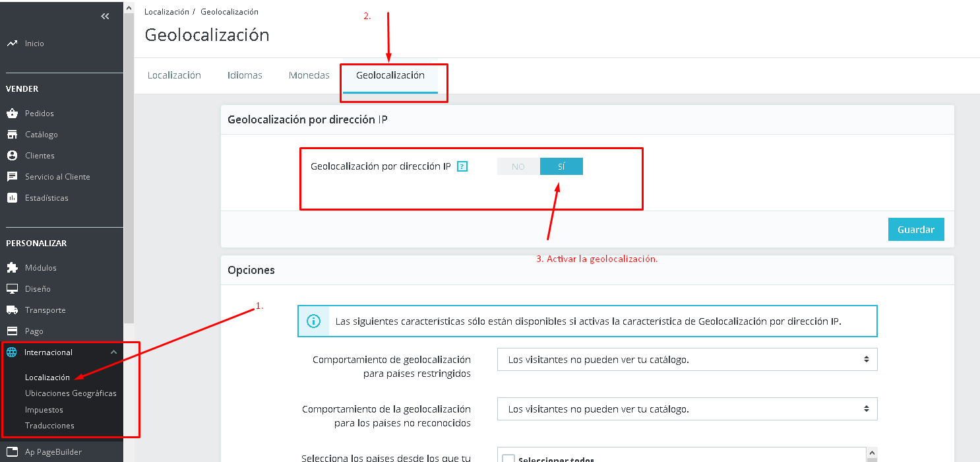Open the Monedas tab
The width and height of the screenshot is (980, 462).
coord(309,75)
